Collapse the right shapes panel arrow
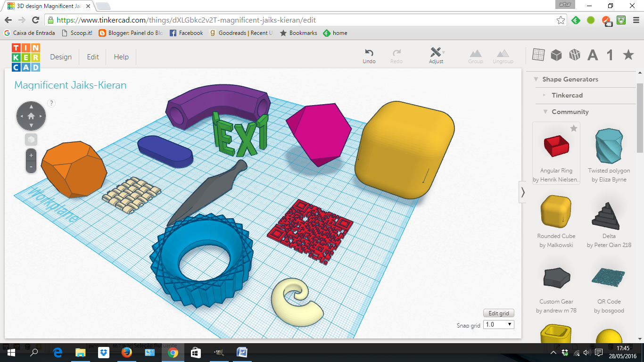This screenshot has height=362, width=644. coord(523,192)
